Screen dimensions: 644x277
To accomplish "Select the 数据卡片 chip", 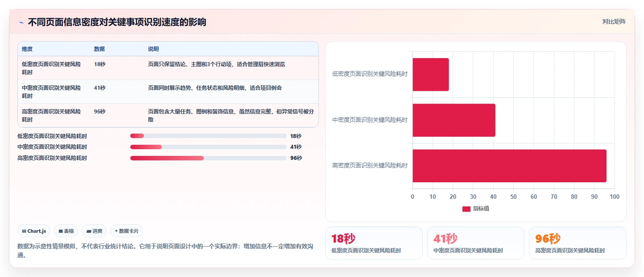I will 127,231.
